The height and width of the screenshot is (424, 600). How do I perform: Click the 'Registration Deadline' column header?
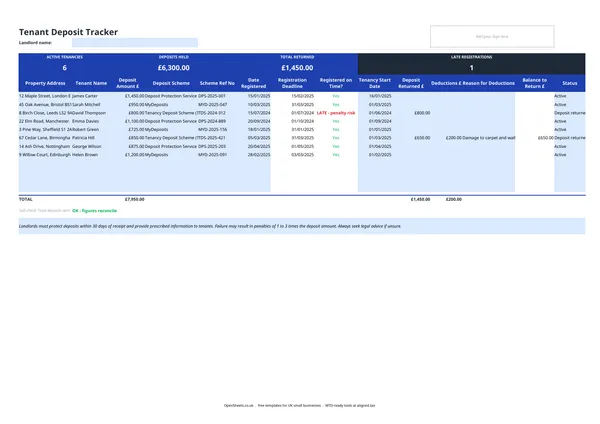tap(292, 83)
